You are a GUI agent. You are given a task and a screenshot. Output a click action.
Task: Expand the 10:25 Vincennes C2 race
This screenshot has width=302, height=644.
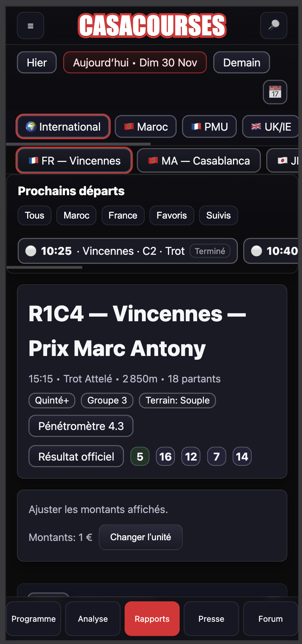click(128, 251)
